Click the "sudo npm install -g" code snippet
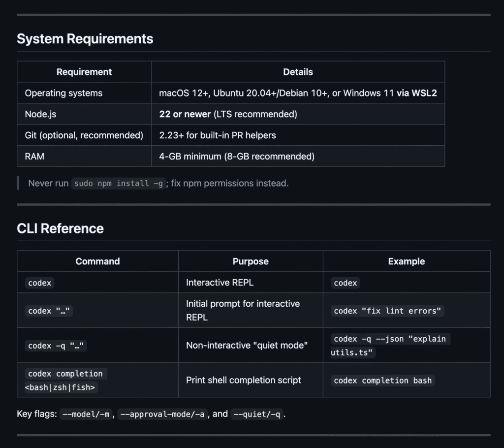Viewport: 504px width, 448px height. click(118, 184)
